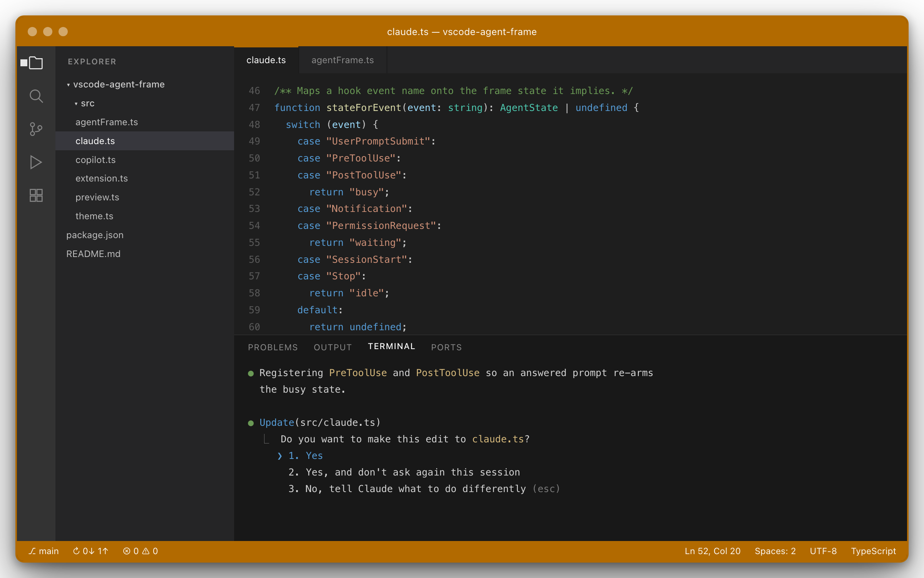Open the OUTPUT panel tab
Image resolution: width=924 pixels, height=578 pixels.
click(333, 347)
